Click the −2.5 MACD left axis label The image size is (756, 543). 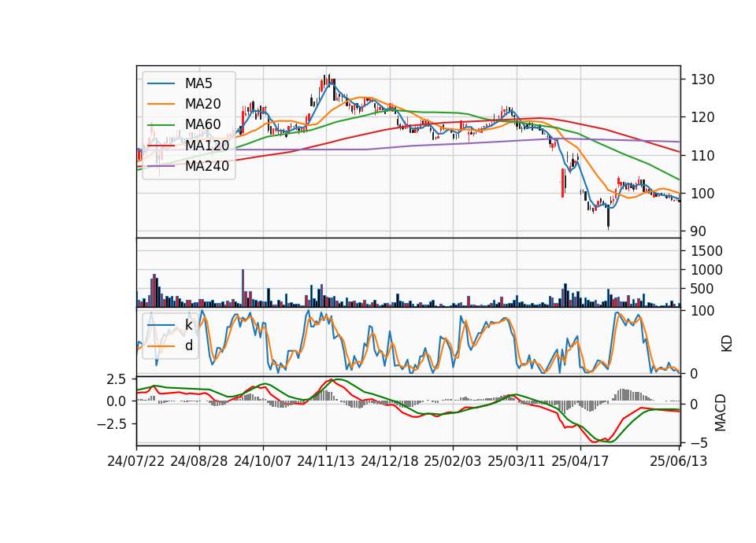pyautogui.click(x=112, y=424)
